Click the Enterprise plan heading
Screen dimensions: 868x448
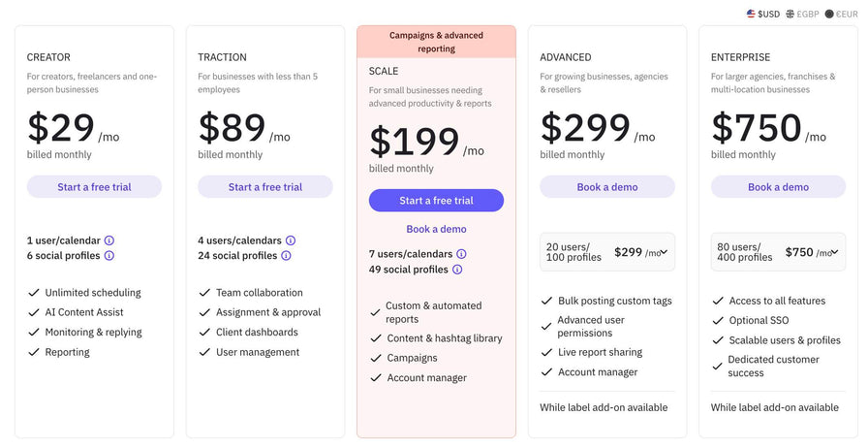tap(741, 57)
